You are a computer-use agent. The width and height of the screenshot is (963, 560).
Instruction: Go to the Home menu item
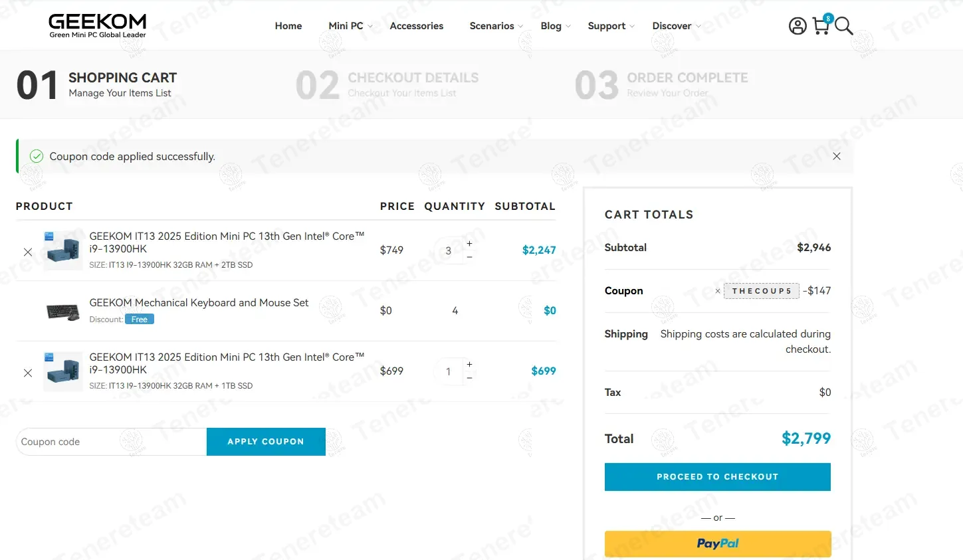click(288, 26)
